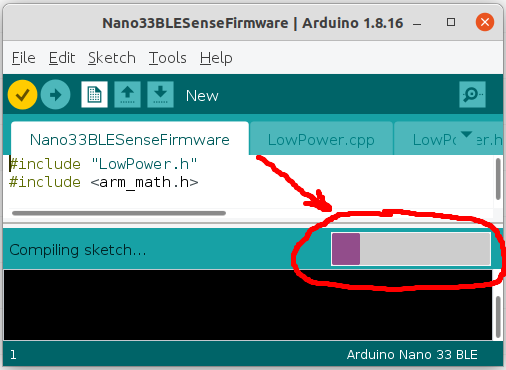The width and height of the screenshot is (506, 370).
Task: Open a sketch with up-arrow icon
Action: (127, 95)
